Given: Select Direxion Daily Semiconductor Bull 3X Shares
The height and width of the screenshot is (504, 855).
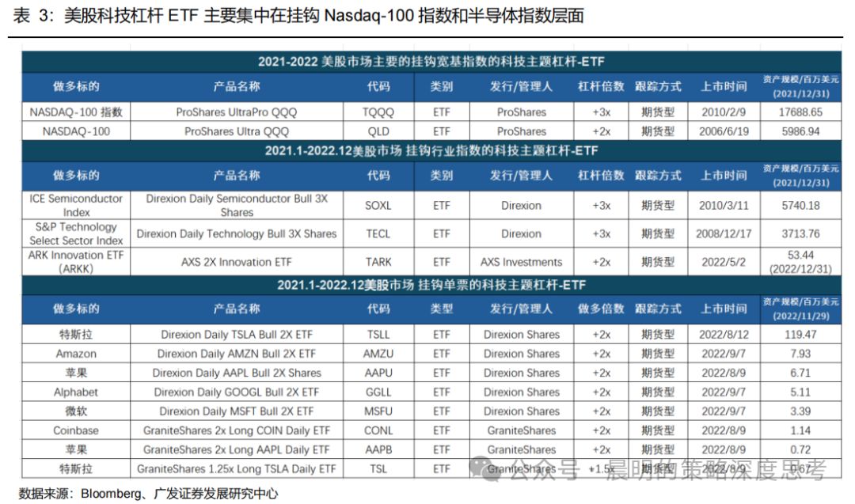Looking at the screenshot, I should (x=237, y=206).
